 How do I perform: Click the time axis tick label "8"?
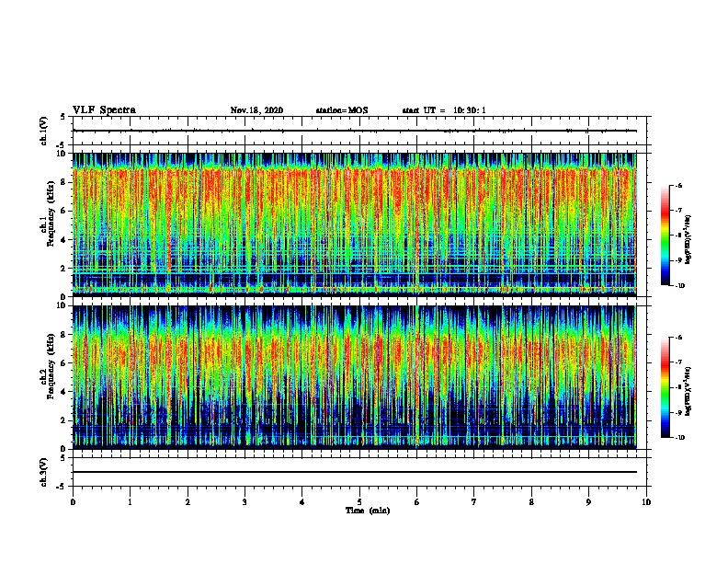pos(531,502)
